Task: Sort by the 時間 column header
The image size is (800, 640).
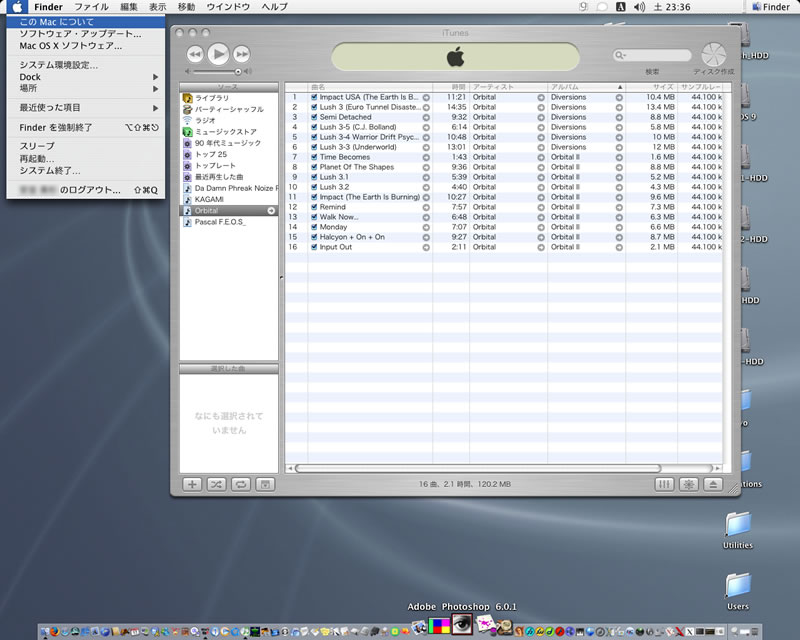Action: click(x=451, y=87)
